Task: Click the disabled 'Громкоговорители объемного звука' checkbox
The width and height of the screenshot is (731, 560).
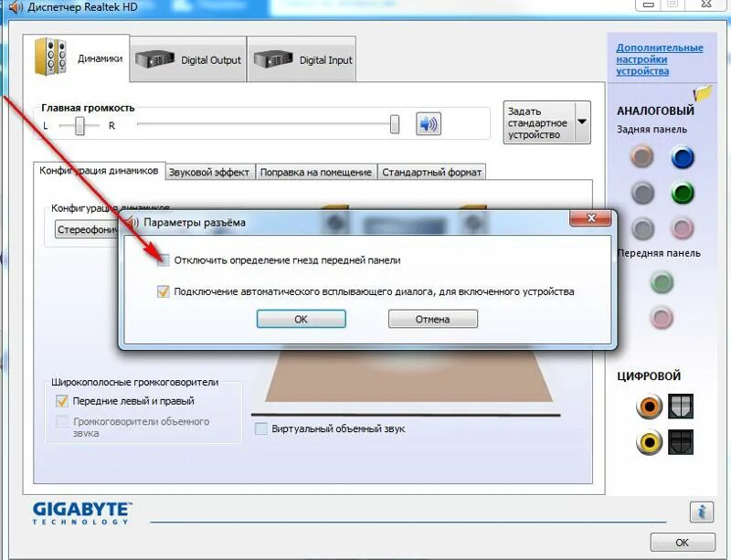Action: pos(61,421)
